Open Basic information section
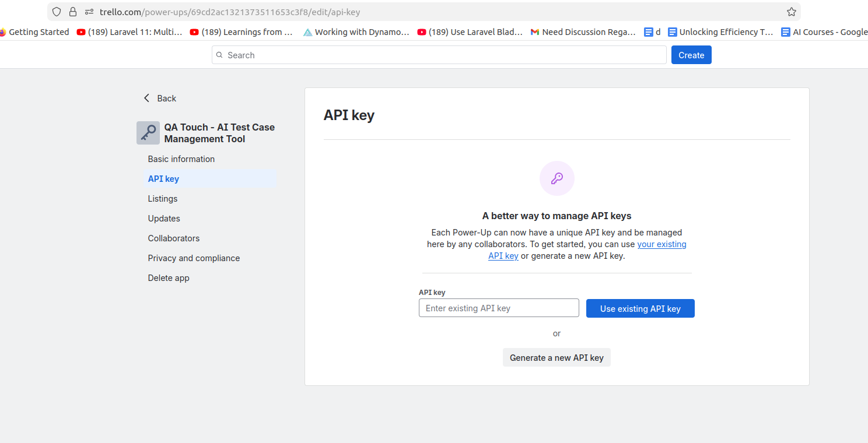 pyautogui.click(x=181, y=159)
